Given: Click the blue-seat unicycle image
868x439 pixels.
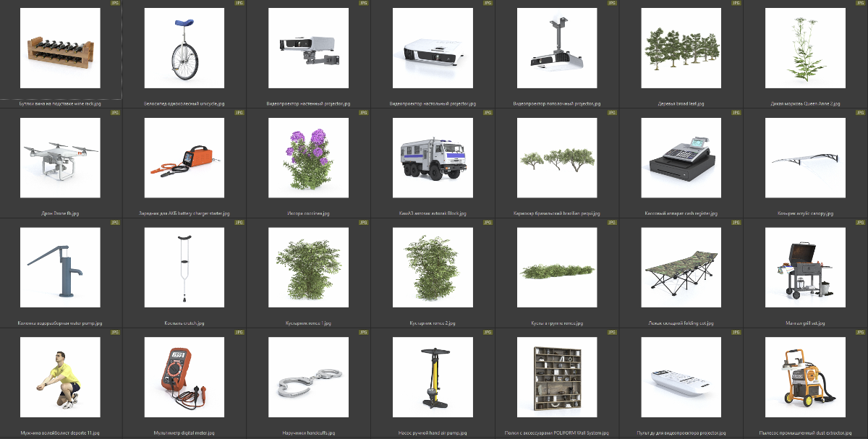Looking at the screenshot, I should (184, 48).
